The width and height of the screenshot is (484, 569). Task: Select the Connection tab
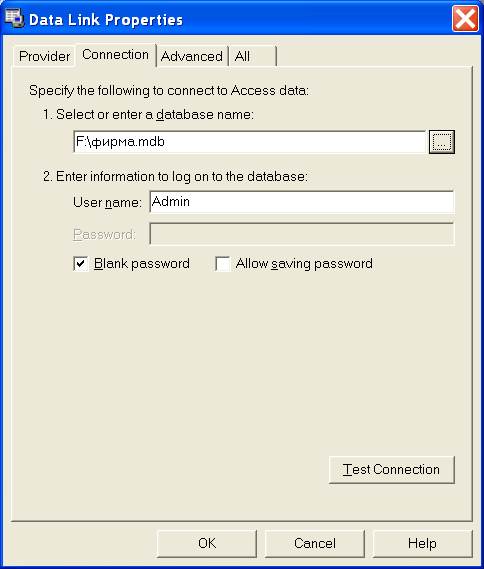(x=115, y=54)
